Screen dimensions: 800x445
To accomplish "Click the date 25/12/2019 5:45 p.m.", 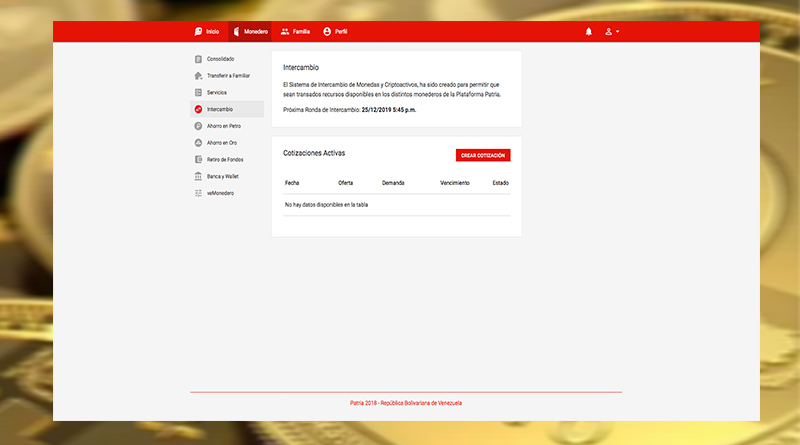I will coord(389,110).
